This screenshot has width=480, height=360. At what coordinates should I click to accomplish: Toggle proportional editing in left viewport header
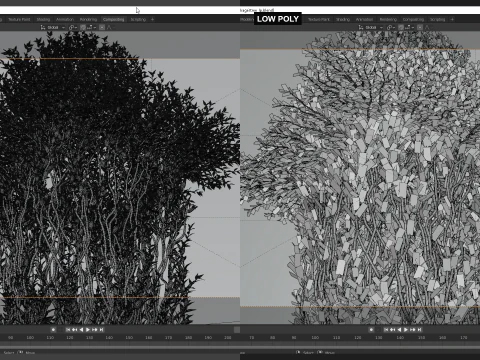(102, 27)
